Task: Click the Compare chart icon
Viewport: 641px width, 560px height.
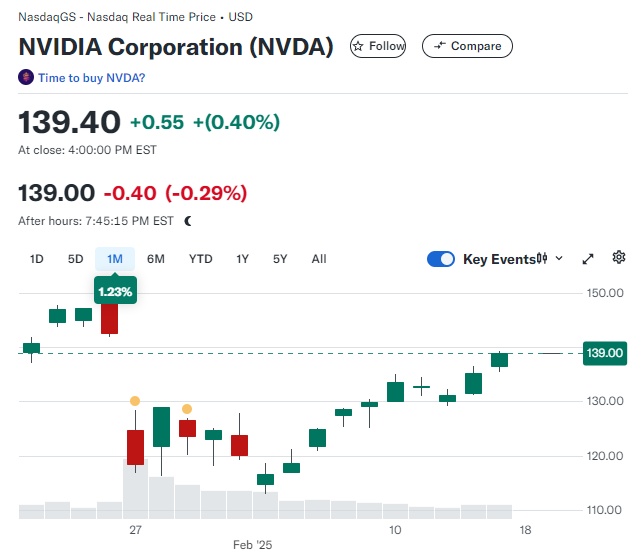Action: 439,46
